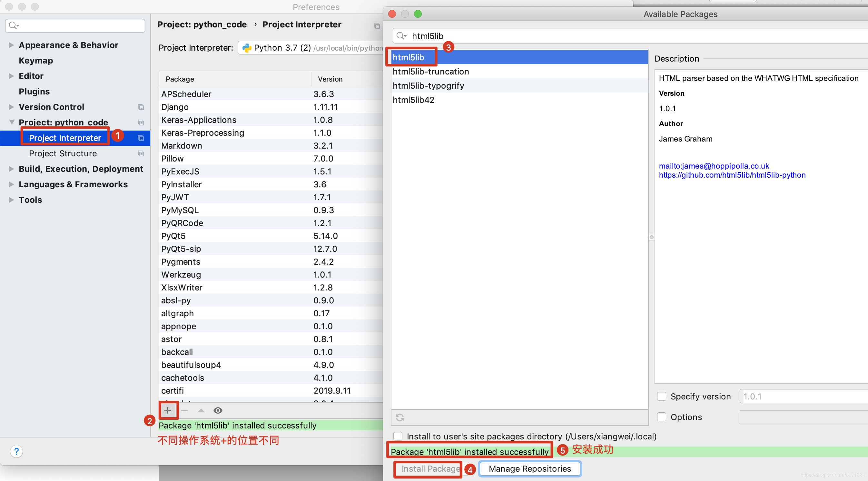
Task: Select html5lib-typogrify in the list
Action: coord(519,85)
